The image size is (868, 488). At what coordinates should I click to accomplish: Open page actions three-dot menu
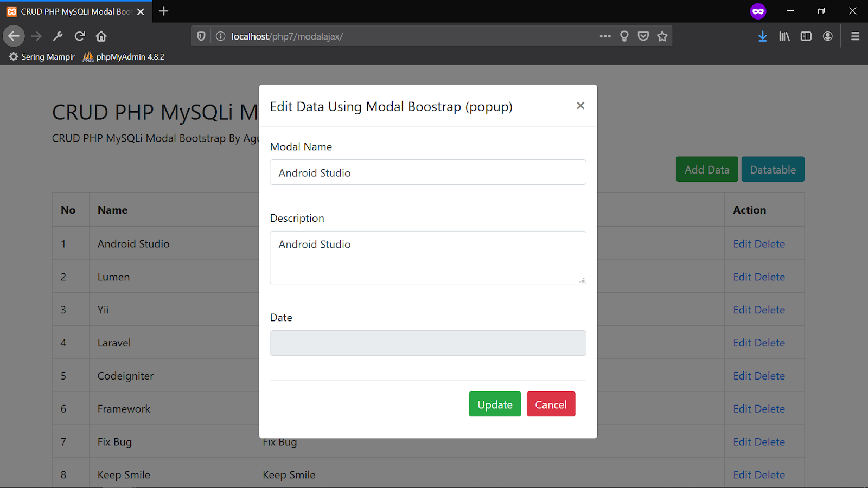click(605, 36)
